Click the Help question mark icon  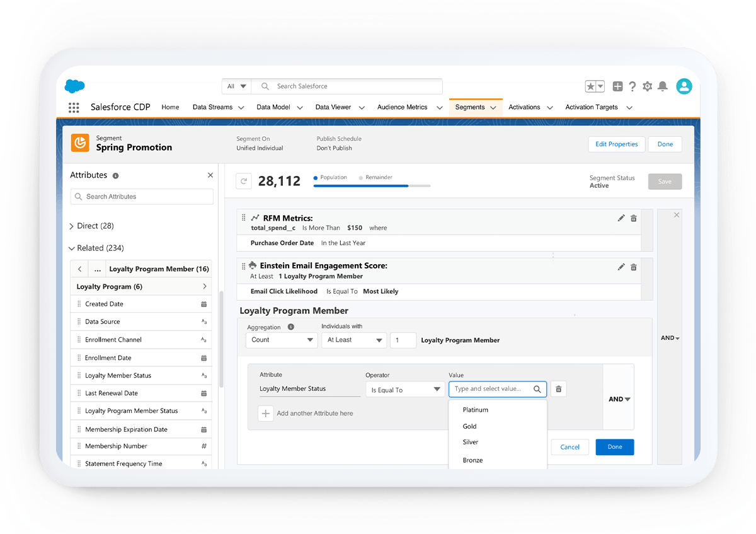[x=632, y=86]
